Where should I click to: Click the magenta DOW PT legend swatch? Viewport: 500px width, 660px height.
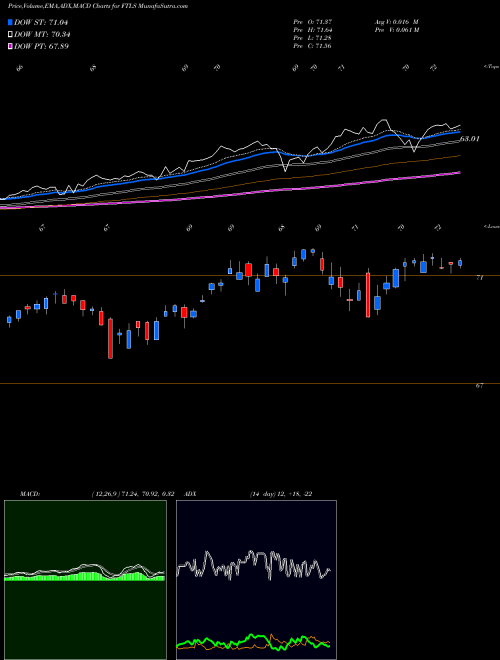(x=10, y=46)
